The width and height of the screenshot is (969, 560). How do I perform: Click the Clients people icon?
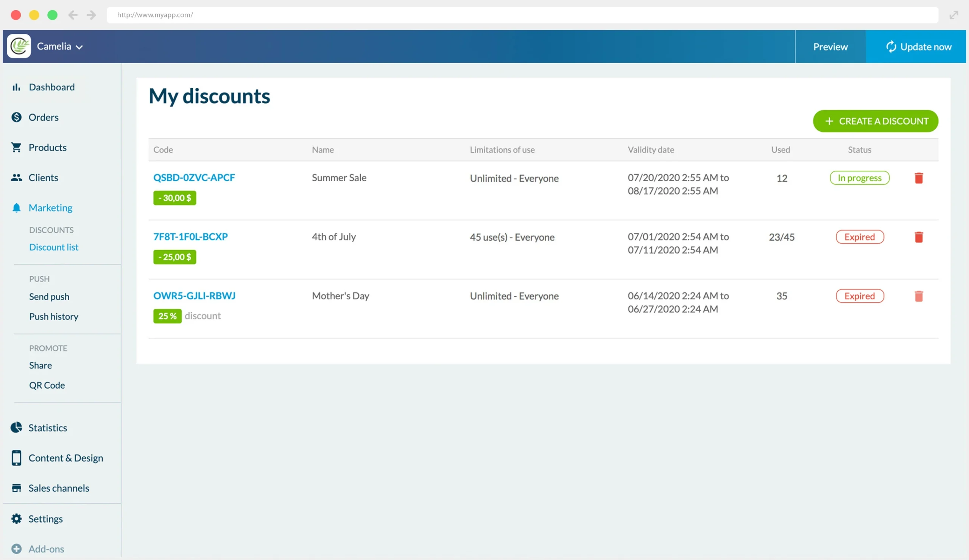[x=17, y=177]
